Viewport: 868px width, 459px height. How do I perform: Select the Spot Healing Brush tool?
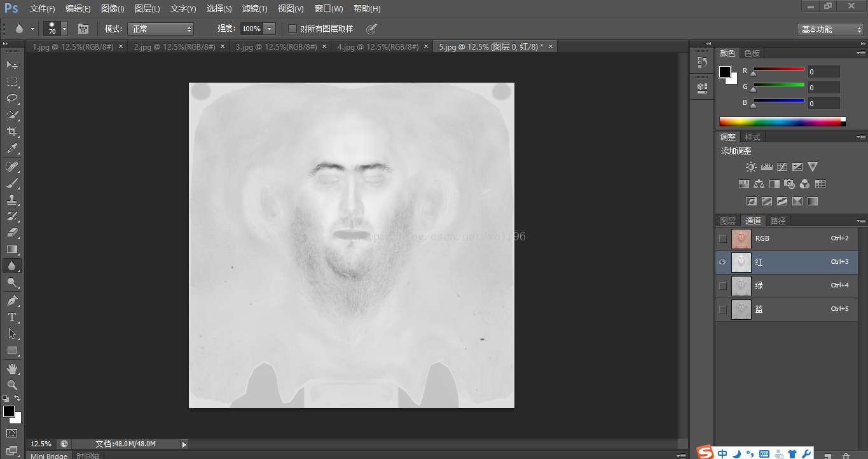[12, 167]
